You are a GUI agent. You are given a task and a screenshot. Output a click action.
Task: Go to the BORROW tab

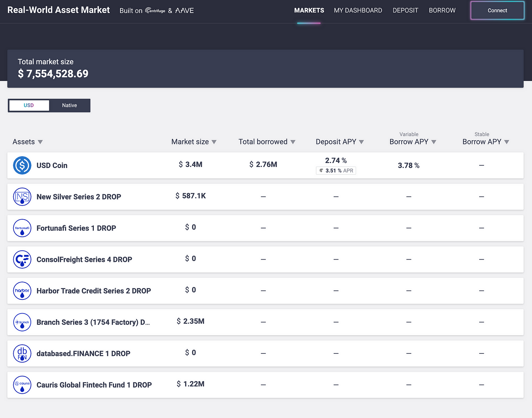[x=442, y=10]
